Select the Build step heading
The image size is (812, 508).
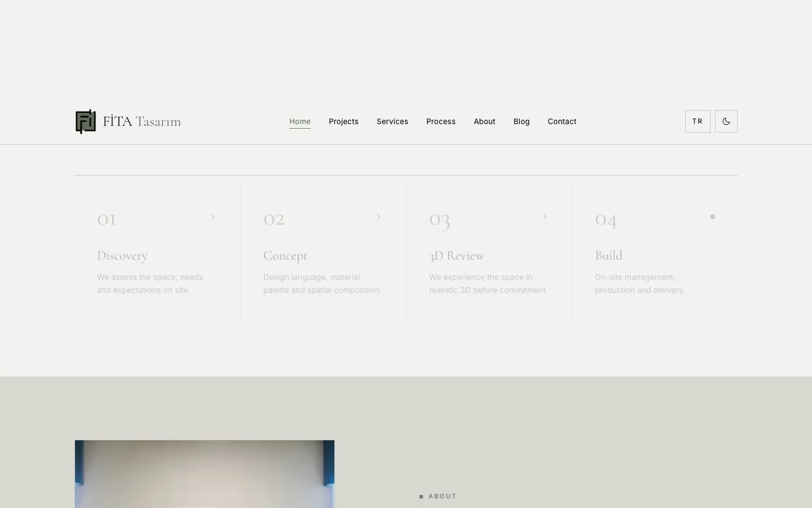(609, 256)
